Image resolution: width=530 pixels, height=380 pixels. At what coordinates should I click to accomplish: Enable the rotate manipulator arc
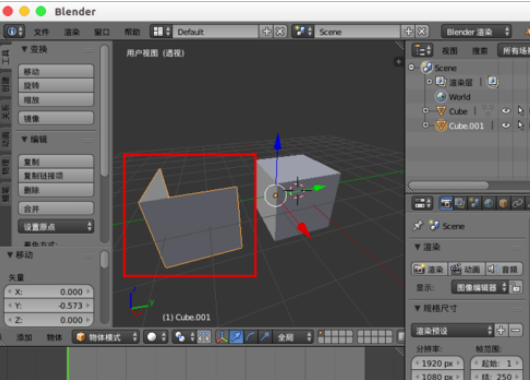click(250, 337)
